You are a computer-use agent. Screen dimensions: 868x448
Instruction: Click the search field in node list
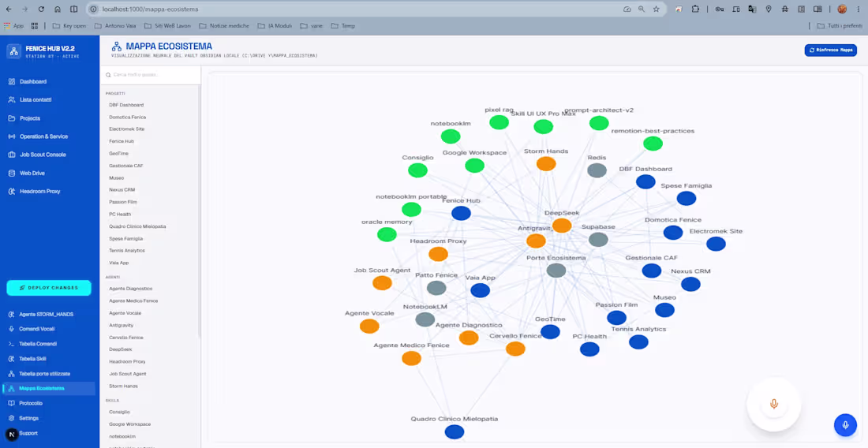[150, 75]
